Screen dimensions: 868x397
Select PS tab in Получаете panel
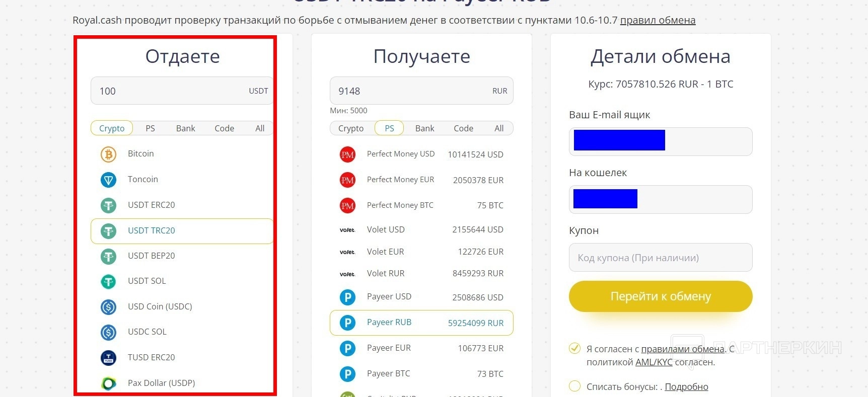[389, 128]
